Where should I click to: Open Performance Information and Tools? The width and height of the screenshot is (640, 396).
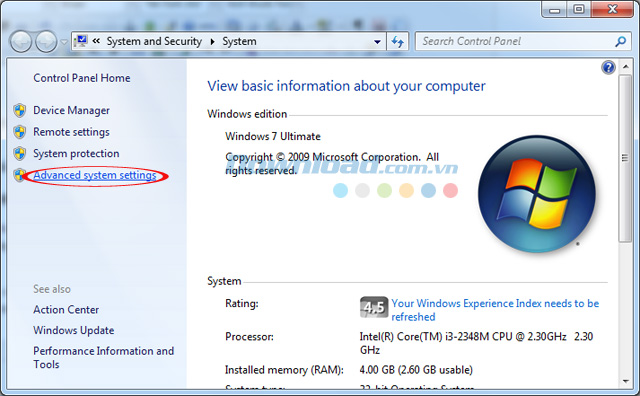tap(104, 358)
